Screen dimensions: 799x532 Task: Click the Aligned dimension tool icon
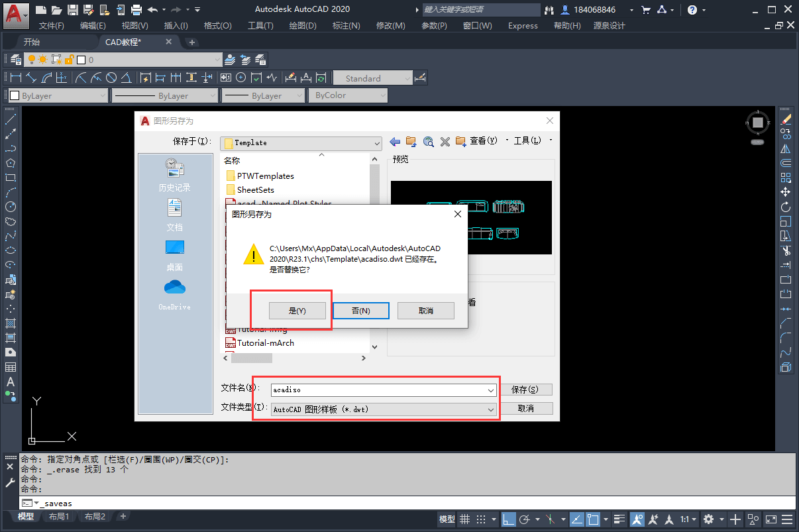pos(31,78)
